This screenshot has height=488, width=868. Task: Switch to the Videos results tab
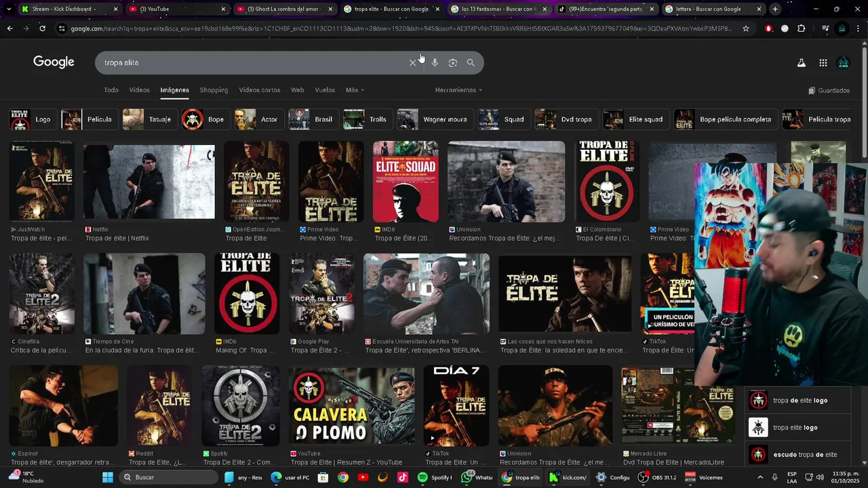pyautogui.click(x=139, y=90)
